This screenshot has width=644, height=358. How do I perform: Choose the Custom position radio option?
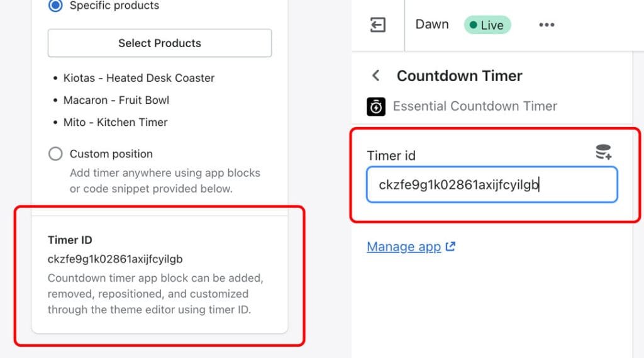tap(55, 154)
